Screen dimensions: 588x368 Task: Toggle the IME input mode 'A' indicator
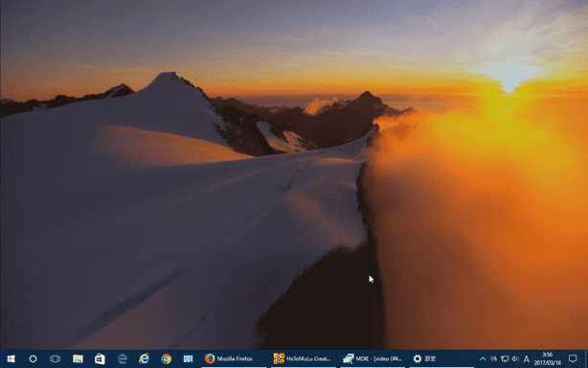point(527,359)
